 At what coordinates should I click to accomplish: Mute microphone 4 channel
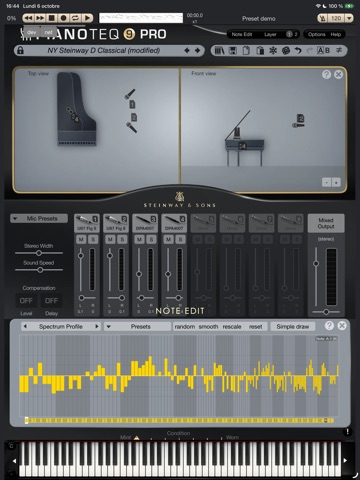tap(168, 239)
